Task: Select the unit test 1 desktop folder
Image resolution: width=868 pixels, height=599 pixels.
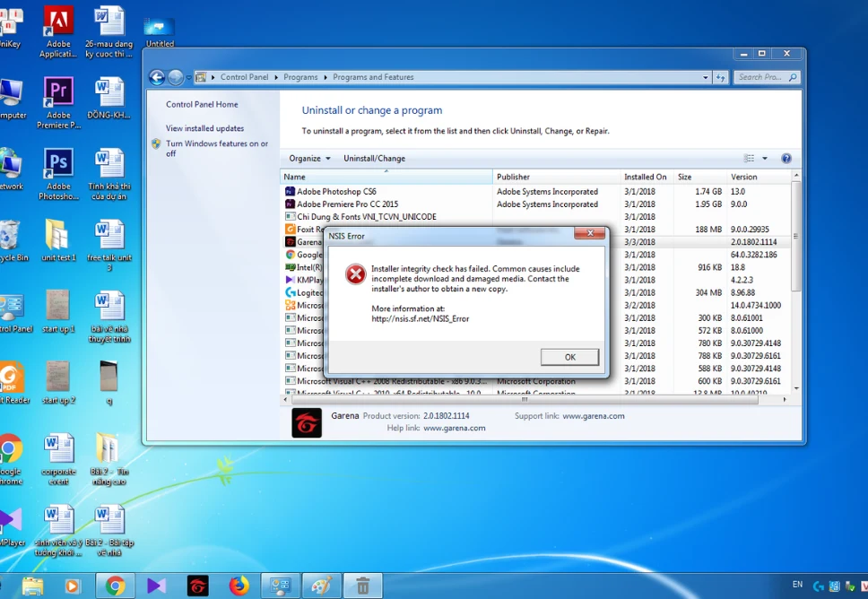Action: tap(58, 240)
